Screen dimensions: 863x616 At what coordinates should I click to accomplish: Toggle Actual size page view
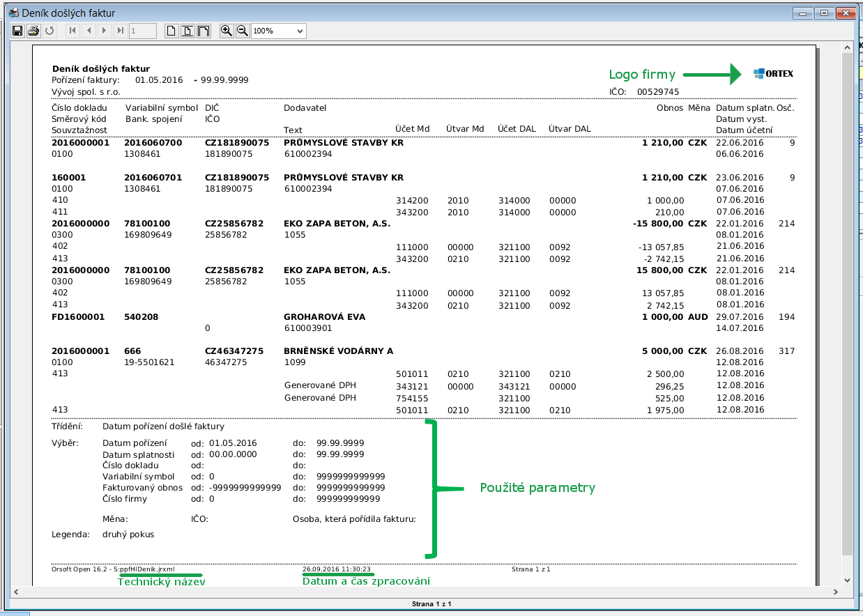click(171, 31)
